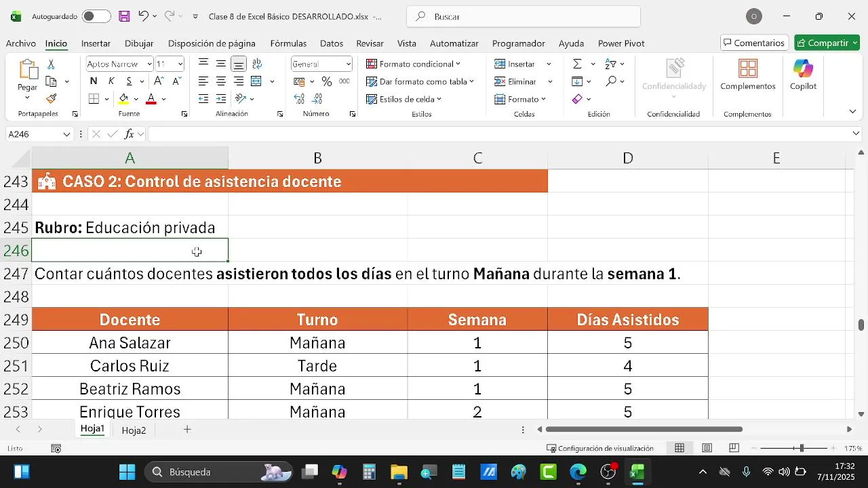Click the Clear eraser icon
The height and width of the screenshot is (488, 868).
(x=577, y=99)
